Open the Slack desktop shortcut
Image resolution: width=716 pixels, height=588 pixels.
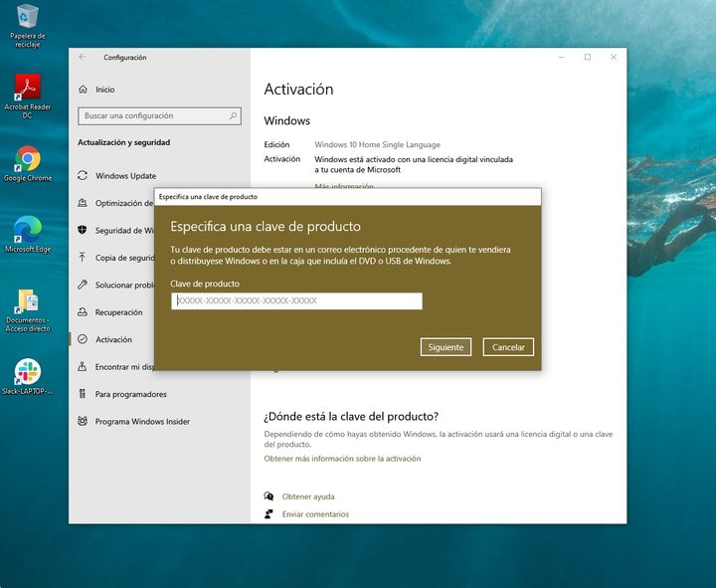(28, 376)
